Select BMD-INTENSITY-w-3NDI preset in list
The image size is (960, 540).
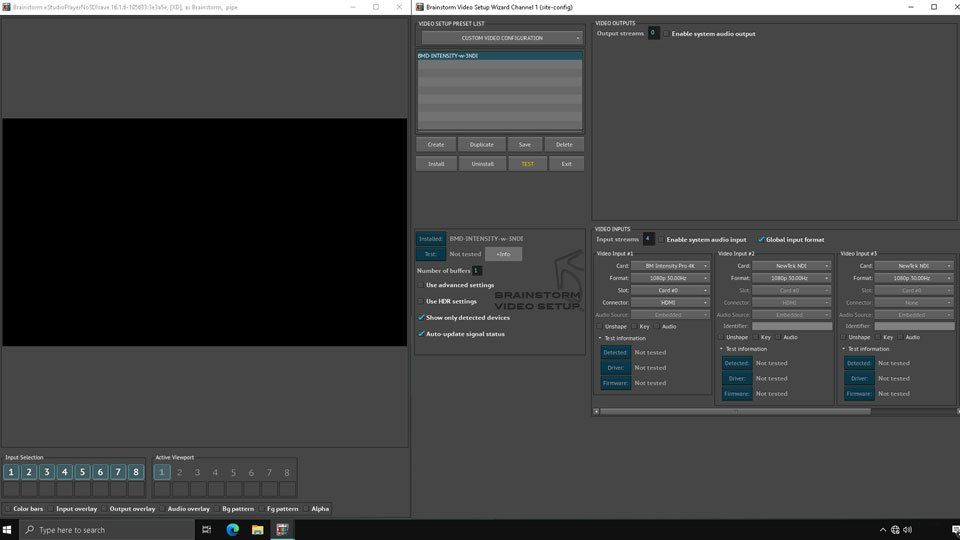[x=499, y=56]
